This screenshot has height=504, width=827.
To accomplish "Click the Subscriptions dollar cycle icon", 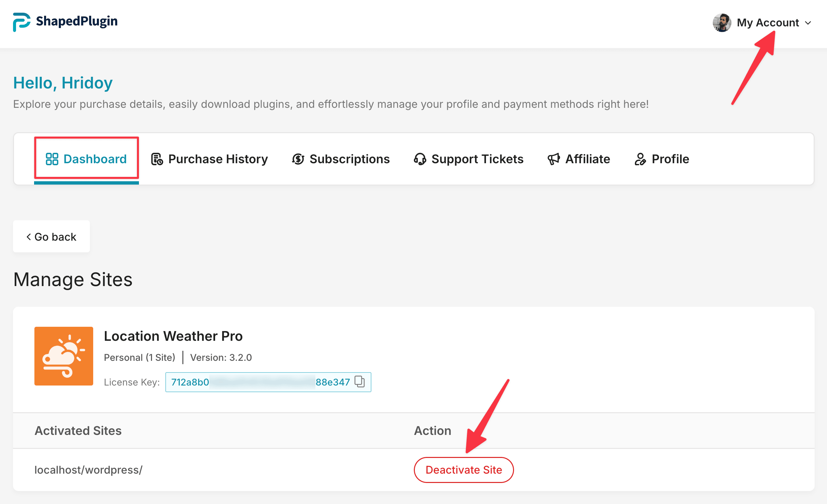I will pyautogui.click(x=298, y=159).
